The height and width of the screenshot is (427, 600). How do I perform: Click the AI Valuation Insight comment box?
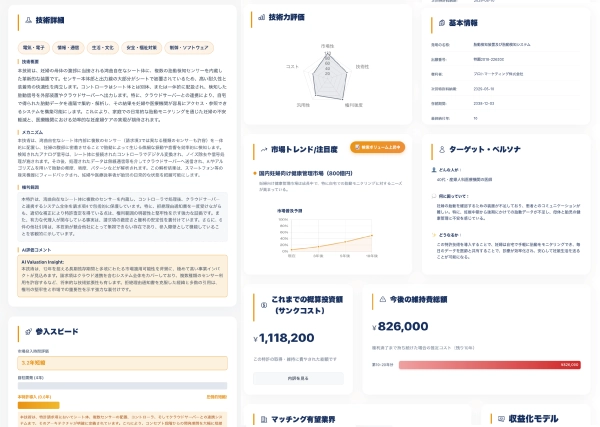click(122, 276)
